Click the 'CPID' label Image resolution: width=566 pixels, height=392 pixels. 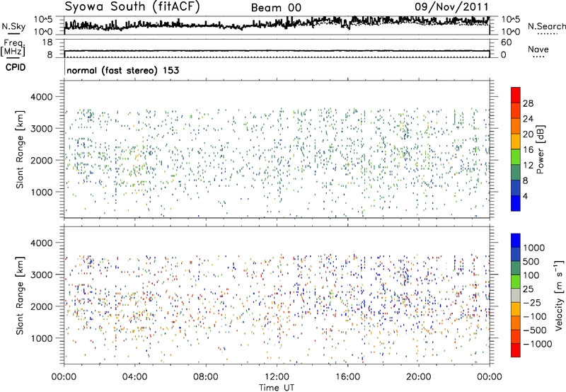16,67
